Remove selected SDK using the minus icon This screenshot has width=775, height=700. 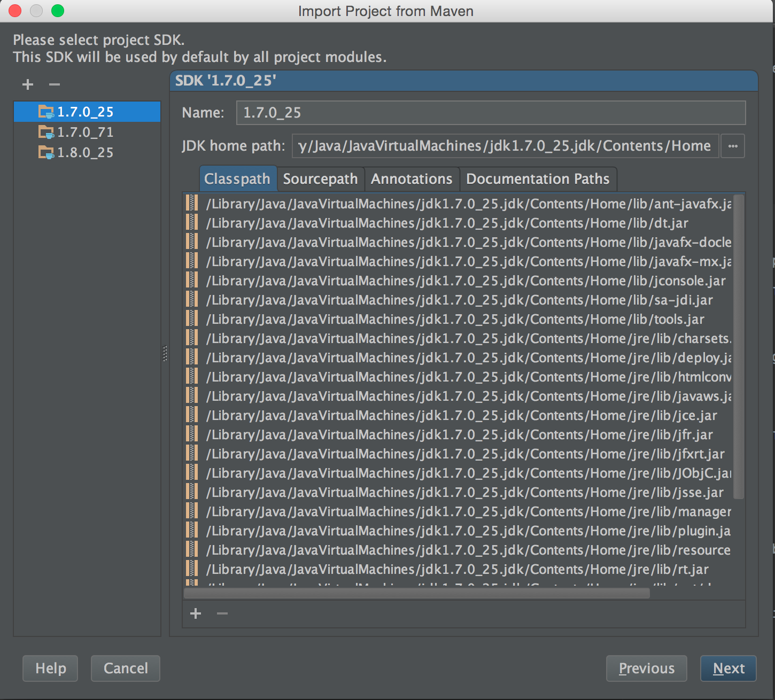coord(53,84)
